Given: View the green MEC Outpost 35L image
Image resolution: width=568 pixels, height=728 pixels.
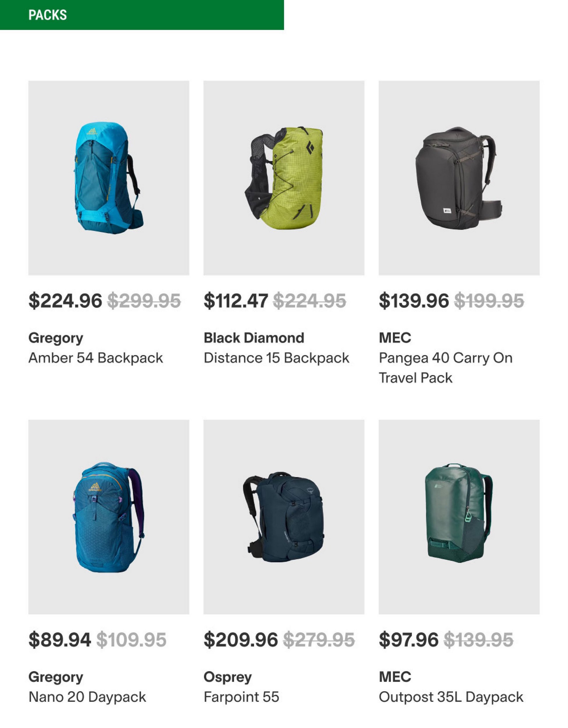Looking at the screenshot, I should (x=459, y=517).
